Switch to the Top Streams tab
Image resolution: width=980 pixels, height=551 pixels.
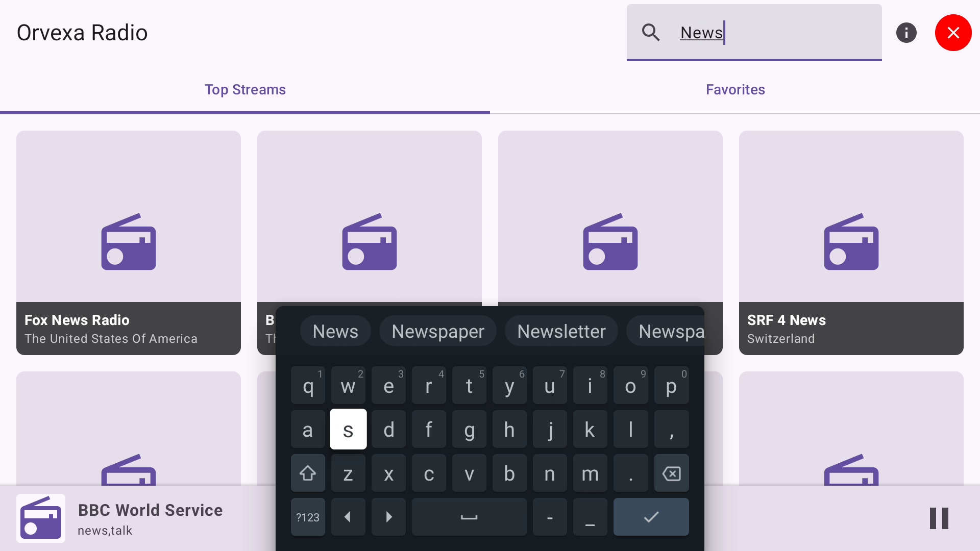point(245,90)
